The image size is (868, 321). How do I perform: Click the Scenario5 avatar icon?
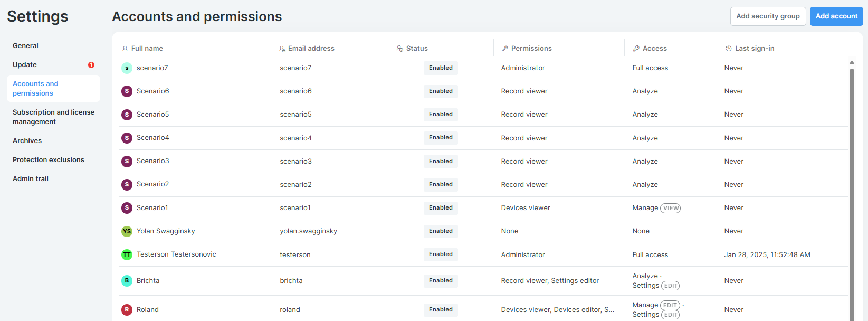click(127, 115)
